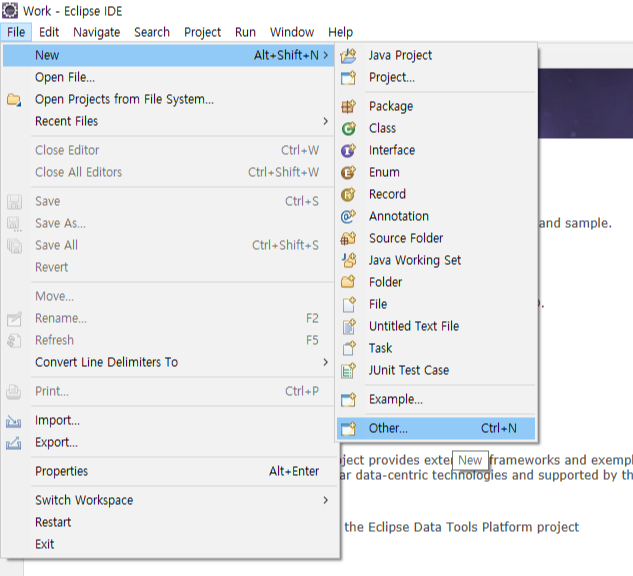The height and width of the screenshot is (576, 633).
Task: Click the Java Working Set icon
Action: tap(348, 260)
